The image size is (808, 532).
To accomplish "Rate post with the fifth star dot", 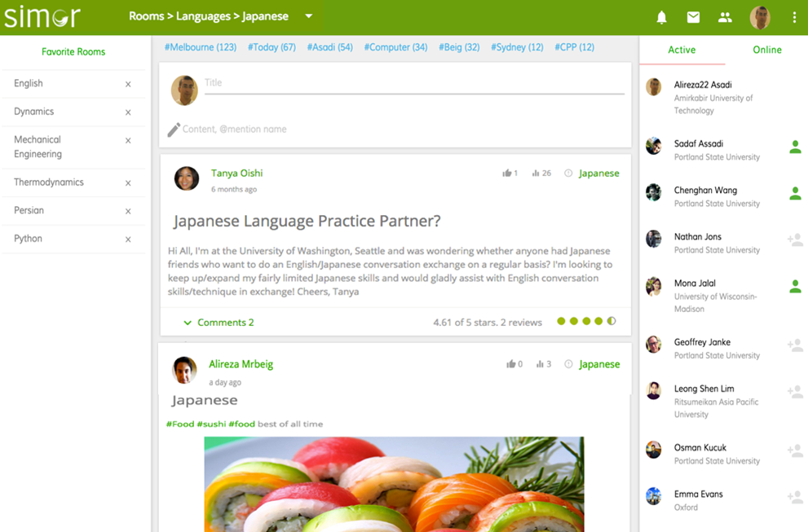I will [612, 321].
